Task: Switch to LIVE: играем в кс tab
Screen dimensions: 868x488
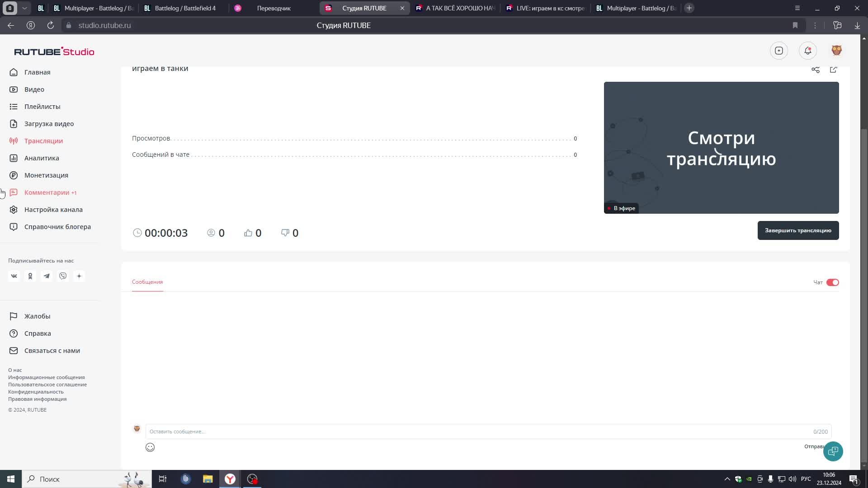Action: [546, 8]
